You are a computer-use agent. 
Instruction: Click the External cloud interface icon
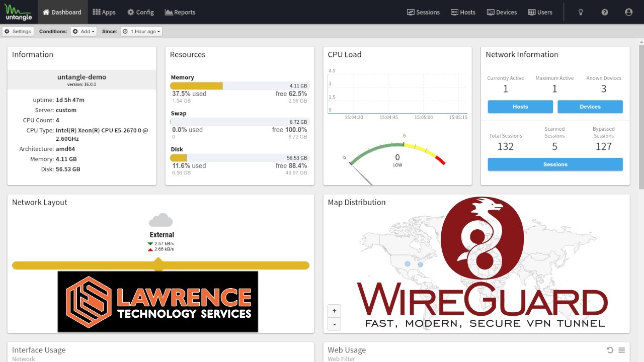coord(161,220)
